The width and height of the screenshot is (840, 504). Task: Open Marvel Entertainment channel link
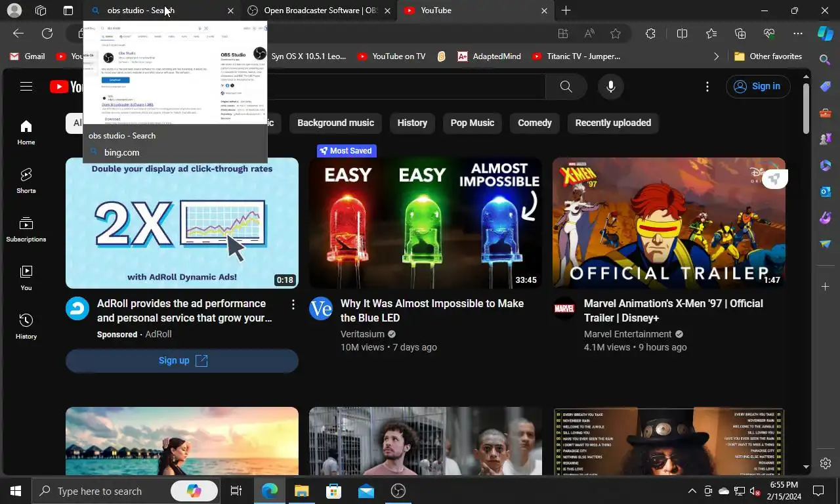(628, 334)
